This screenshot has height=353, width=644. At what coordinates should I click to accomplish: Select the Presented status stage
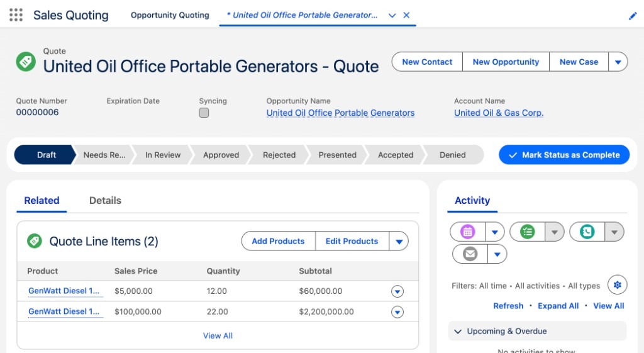pyautogui.click(x=338, y=155)
